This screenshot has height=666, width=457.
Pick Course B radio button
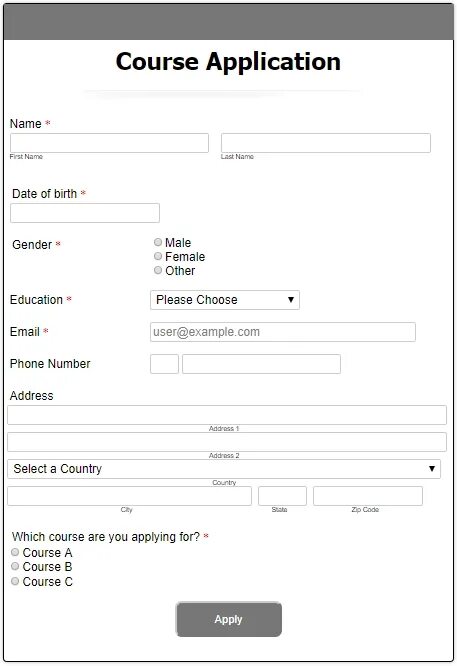coord(15,566)
